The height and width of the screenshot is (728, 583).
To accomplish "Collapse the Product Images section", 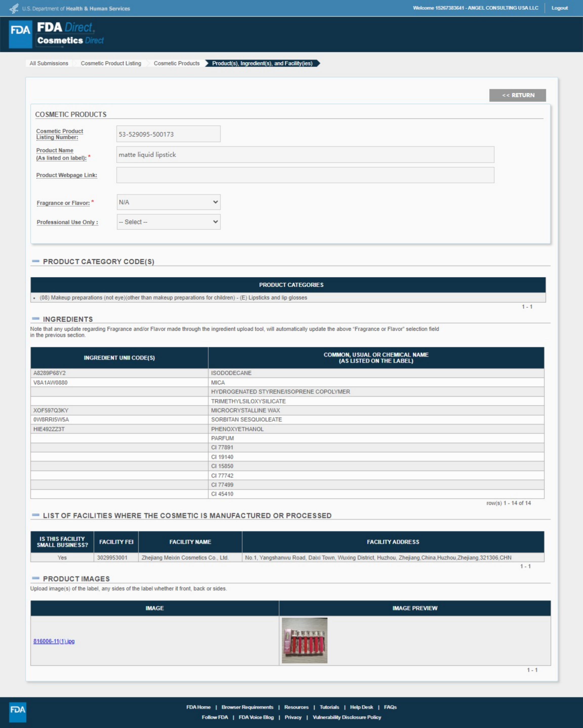I will pyautogui.click(x=35, y=579).
